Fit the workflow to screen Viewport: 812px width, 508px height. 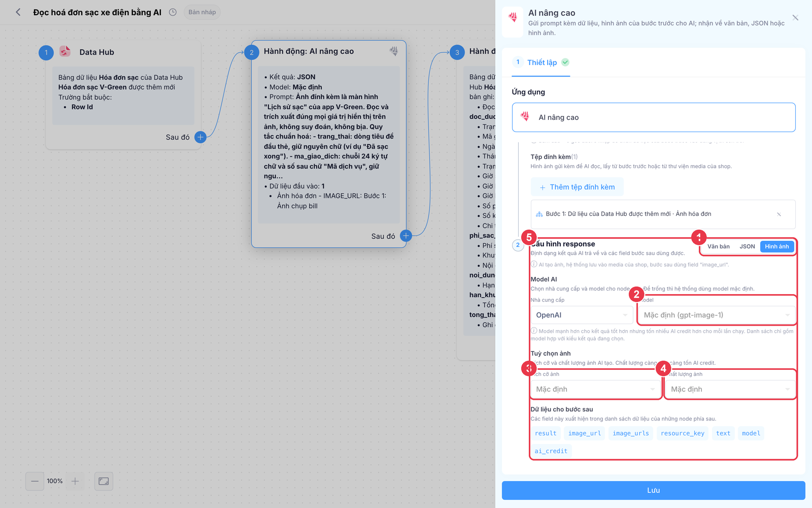tap(104, 481)
